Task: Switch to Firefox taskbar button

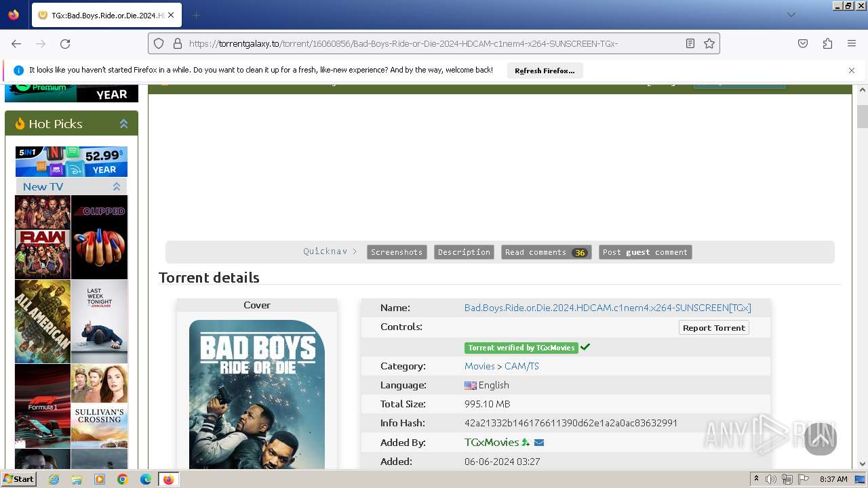Action: pyautogui.click(x=169, y=479)
